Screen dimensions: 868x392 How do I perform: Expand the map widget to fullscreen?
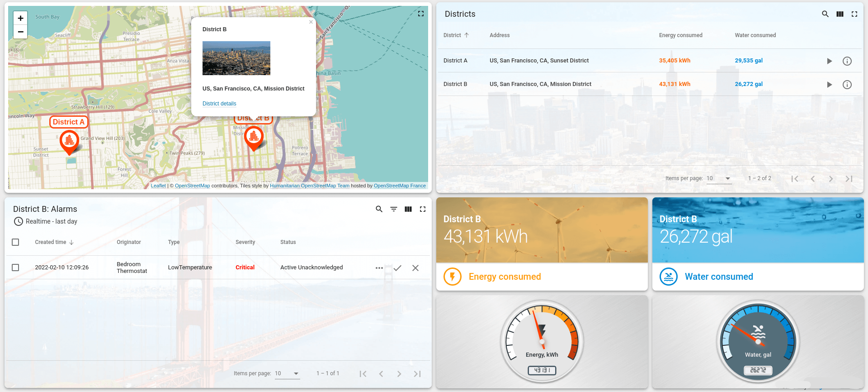tap(421, 14)
